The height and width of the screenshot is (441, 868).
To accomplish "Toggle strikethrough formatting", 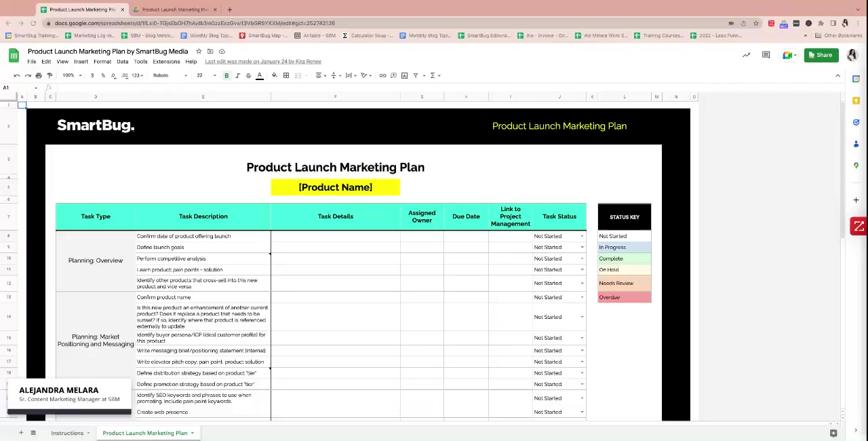I will point(248,75).
